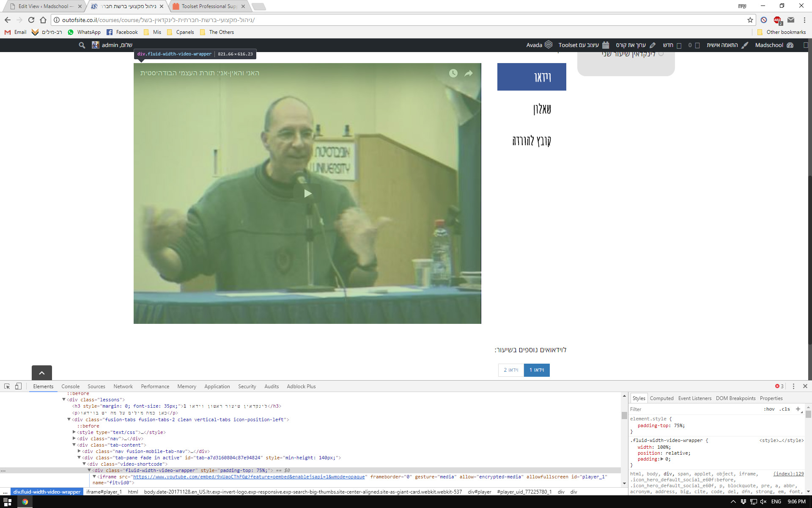
Task: Open the WhatsApp bookmark
Action: 84,32
